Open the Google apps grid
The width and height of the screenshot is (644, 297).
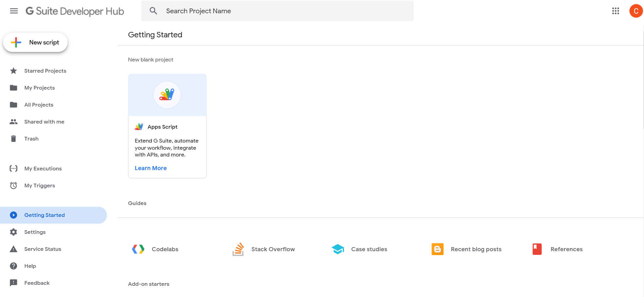(615, 11)
